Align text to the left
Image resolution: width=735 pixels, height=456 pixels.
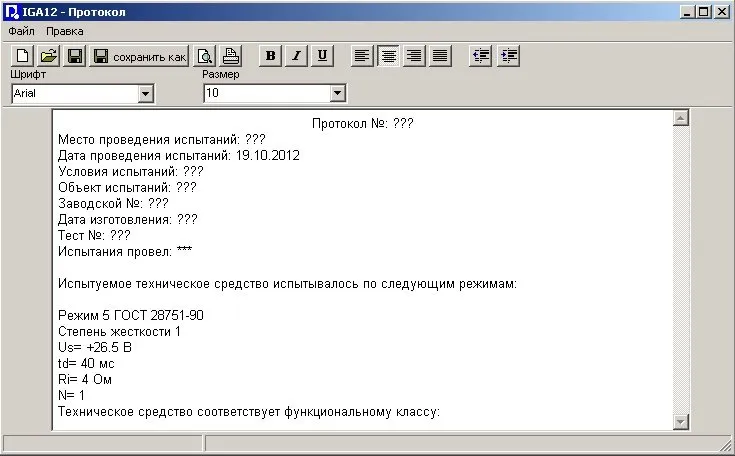362,56
